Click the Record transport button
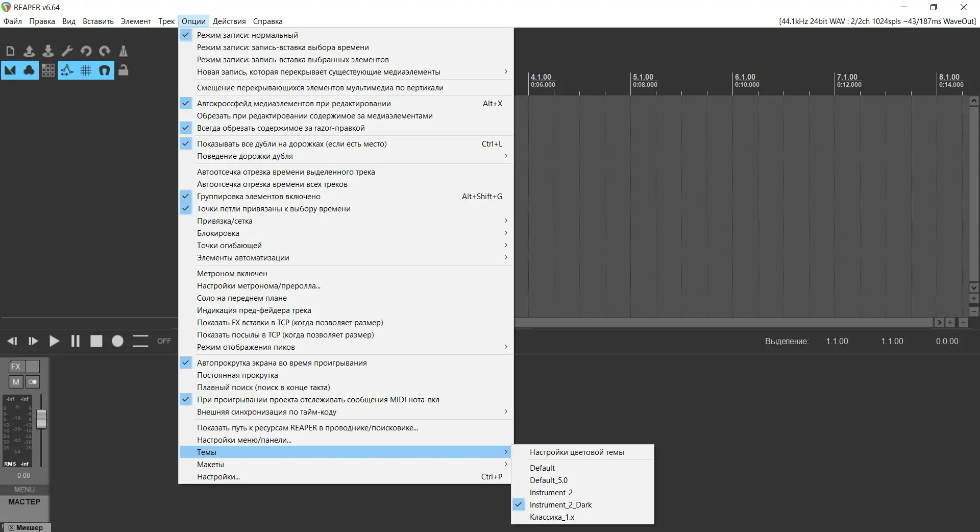This screenshot has width=980, height=532. [x=117, y=341]
